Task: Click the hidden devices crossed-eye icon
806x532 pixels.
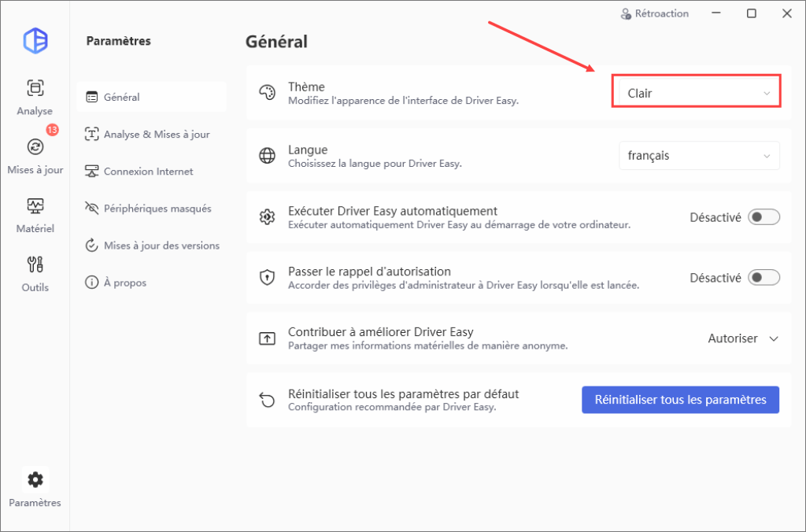Action: pyautogui.click(x=91, y=209)
